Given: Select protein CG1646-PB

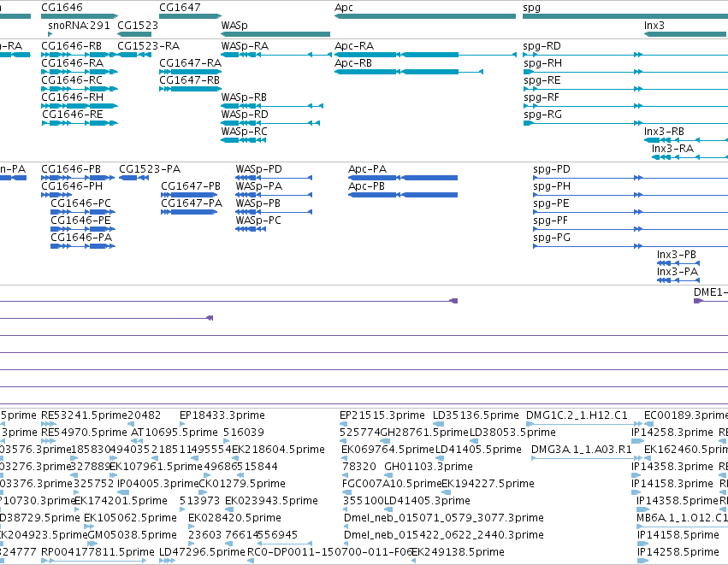Looking at the screenshot, I should pos(78,178).
